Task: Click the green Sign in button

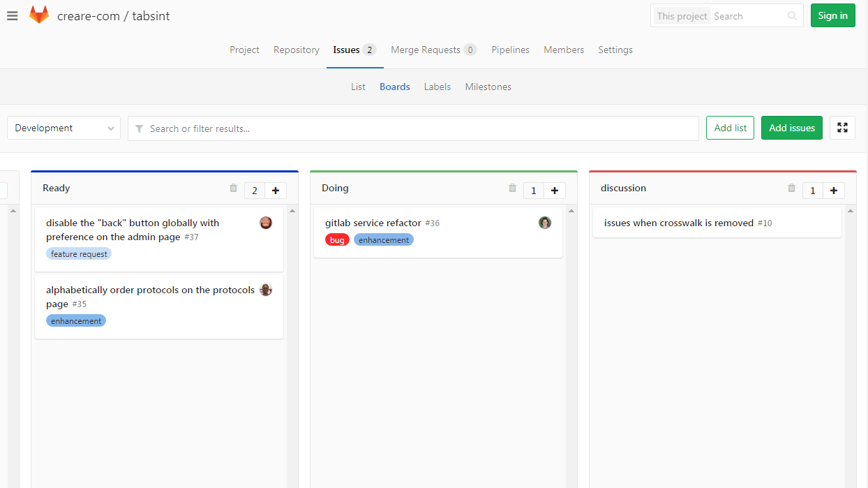Action: tap(832, 15)
